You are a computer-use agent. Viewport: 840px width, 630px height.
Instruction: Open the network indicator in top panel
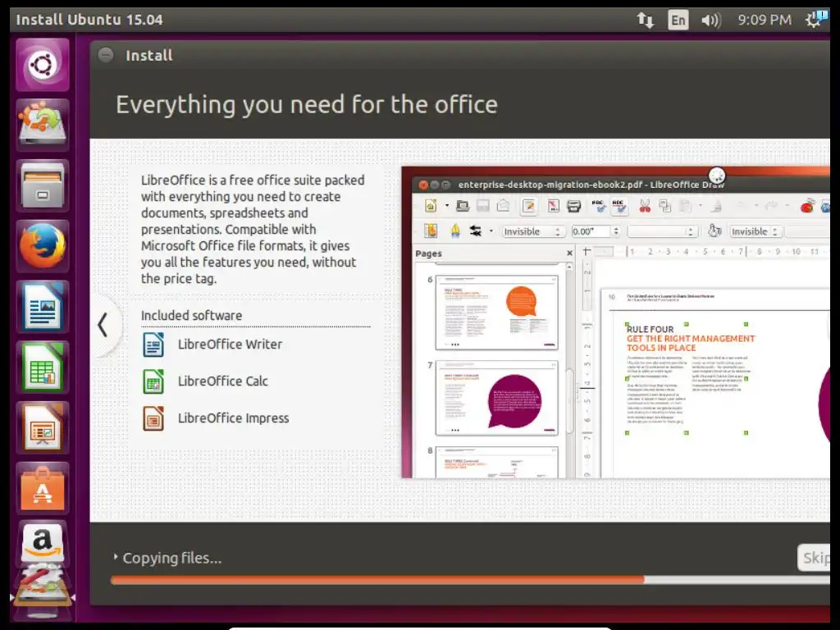[x=646, y=21]
